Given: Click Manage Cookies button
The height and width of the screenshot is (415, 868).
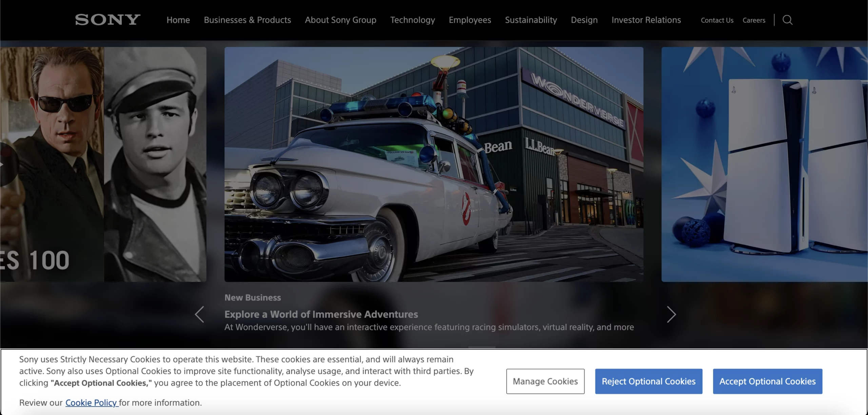Looking at the screenshot, I should [x=545, y=381].
